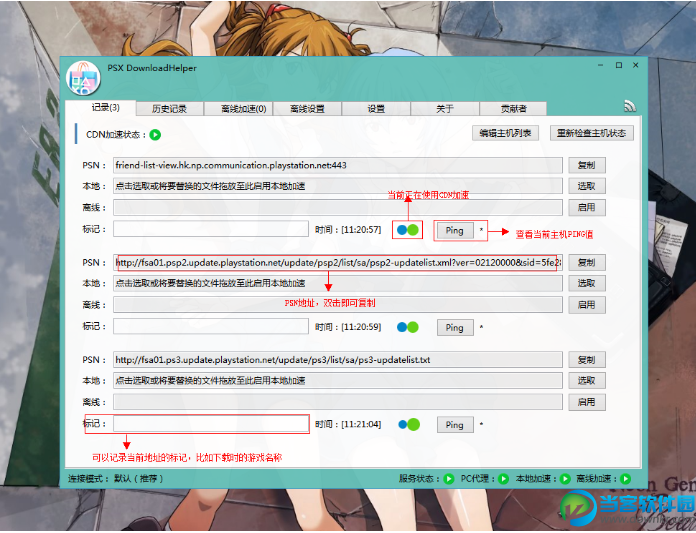Click the ps3 record's 本地 file field
This screenshot has height=533, width=696.
coord(338,380)
